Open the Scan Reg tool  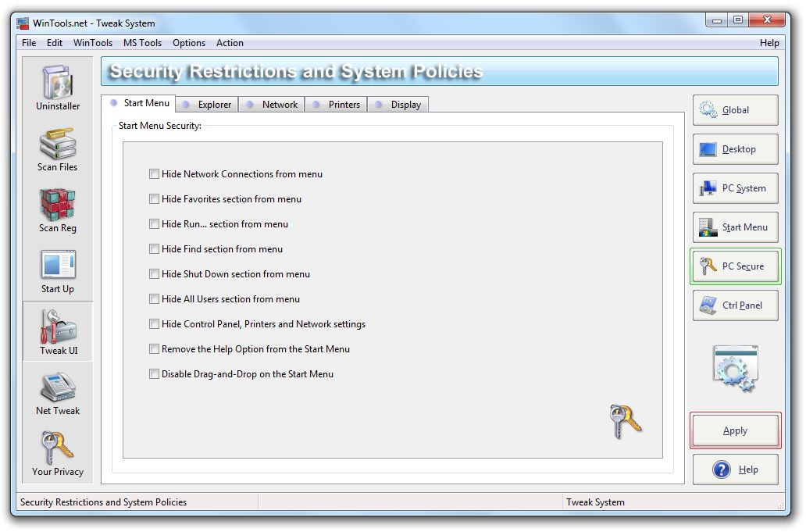point(58,210)
